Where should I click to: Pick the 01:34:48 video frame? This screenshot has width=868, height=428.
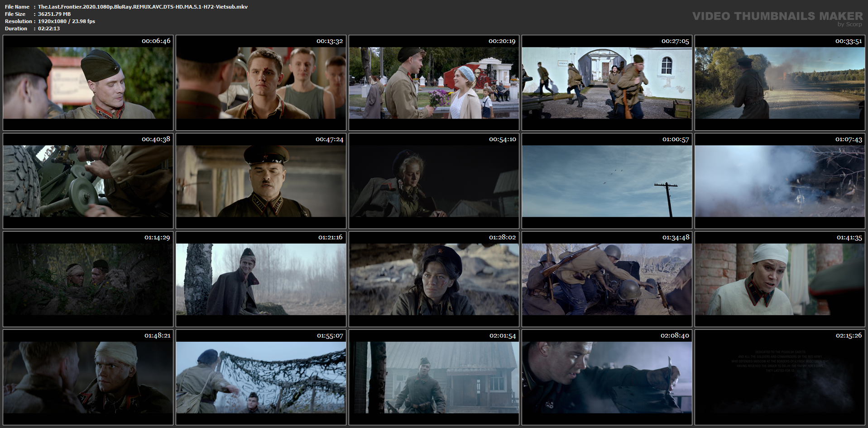[607, 279]
